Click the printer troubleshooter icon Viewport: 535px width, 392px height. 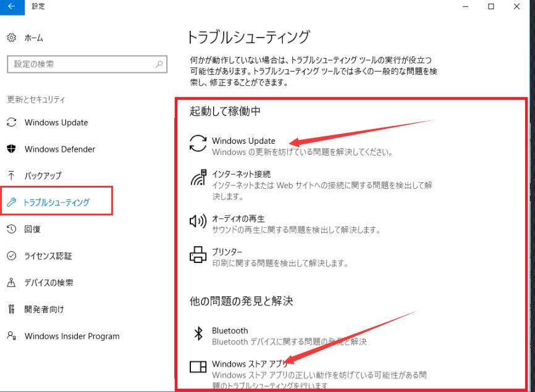[x=198, y=254]
